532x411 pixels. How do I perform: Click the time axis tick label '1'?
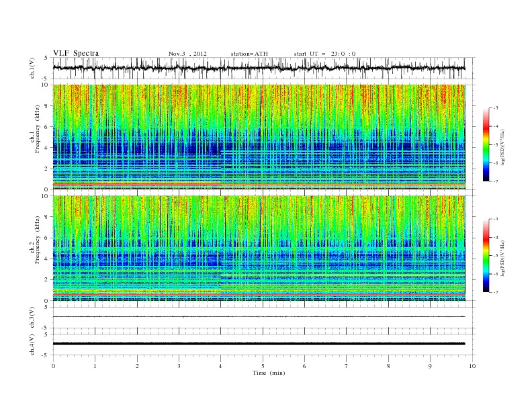95,366
